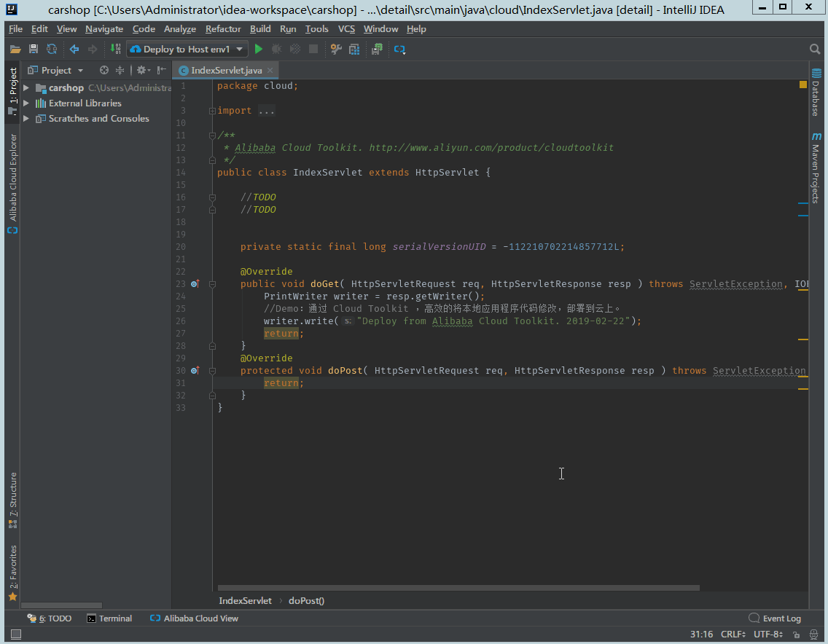Expand the folded import block
The width and height of the screenshot is (828, 644).
click(212, 111)
